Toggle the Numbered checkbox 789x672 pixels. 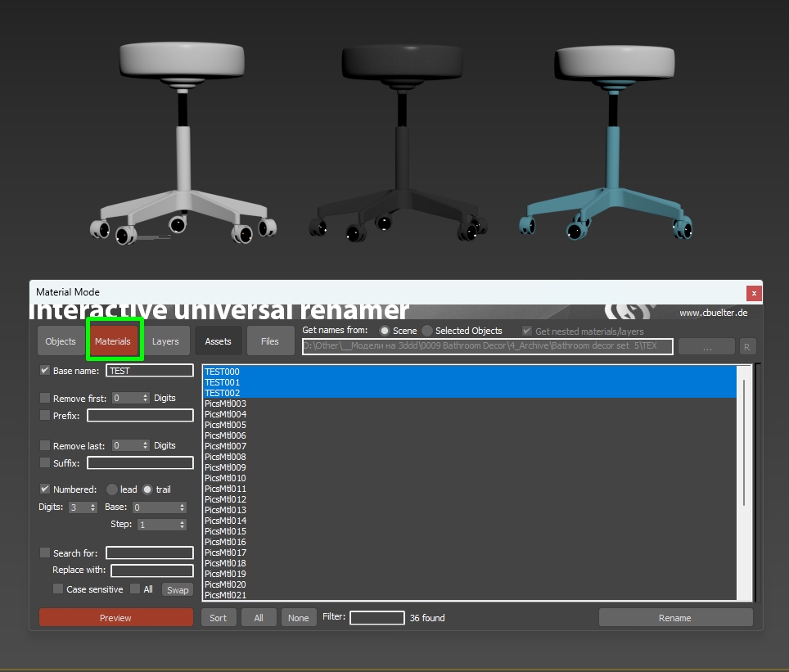45,489
